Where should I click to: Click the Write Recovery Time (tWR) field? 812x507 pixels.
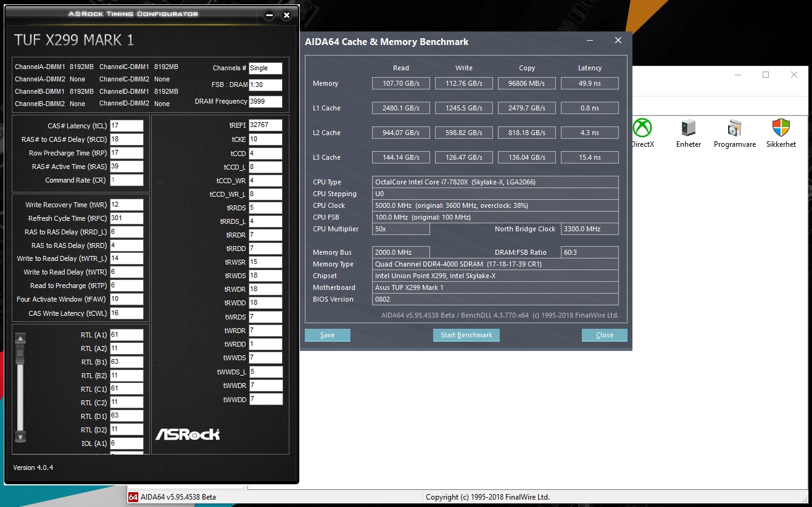click(x=126, y=205)
